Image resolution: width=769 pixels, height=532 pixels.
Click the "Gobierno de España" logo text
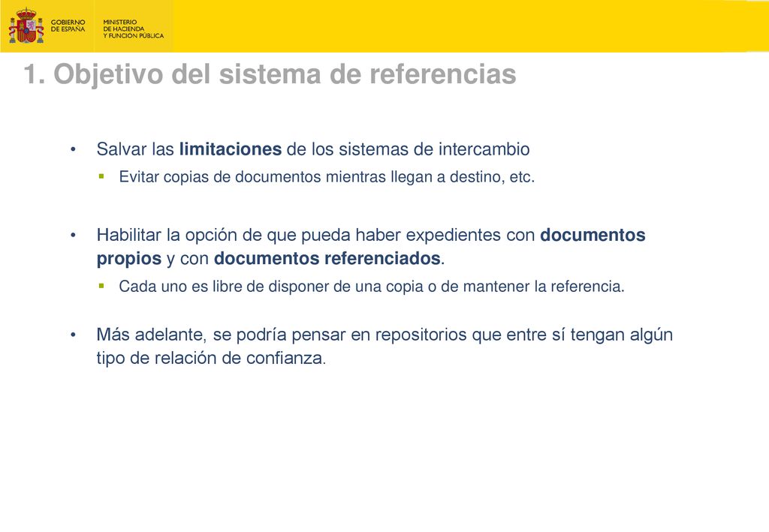(68, 26)
